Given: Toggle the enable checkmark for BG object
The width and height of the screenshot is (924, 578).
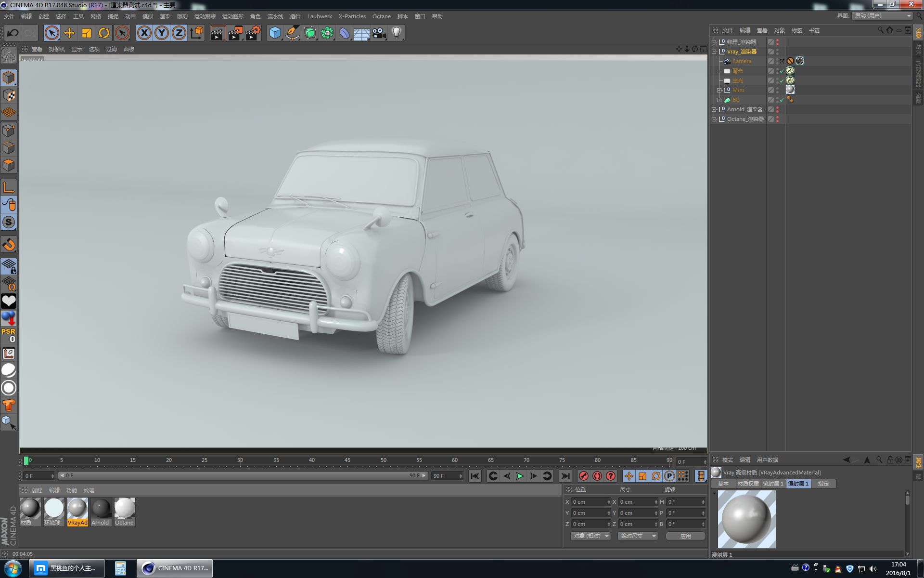Looking at the screenshot, I should (782, 100).
